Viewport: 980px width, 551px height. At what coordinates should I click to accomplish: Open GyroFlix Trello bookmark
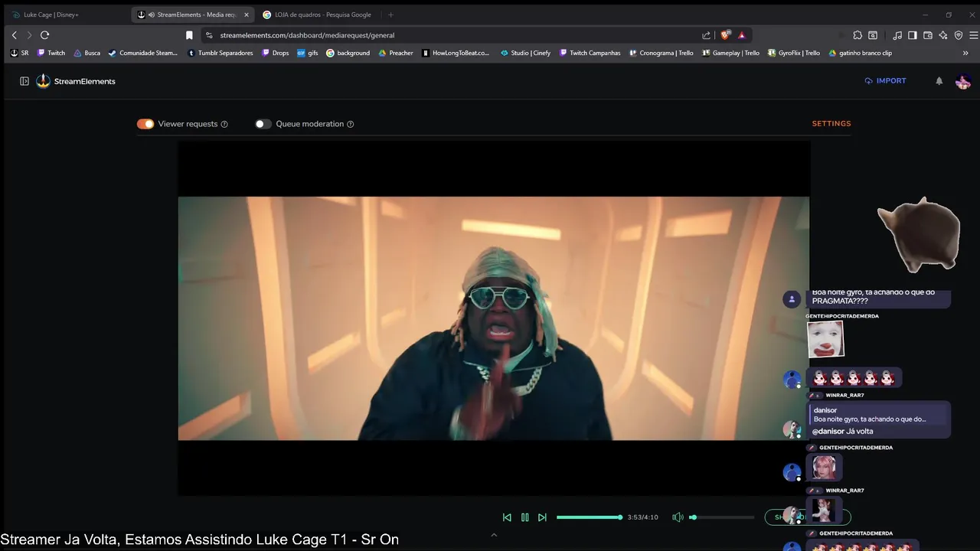pos(793,53)
